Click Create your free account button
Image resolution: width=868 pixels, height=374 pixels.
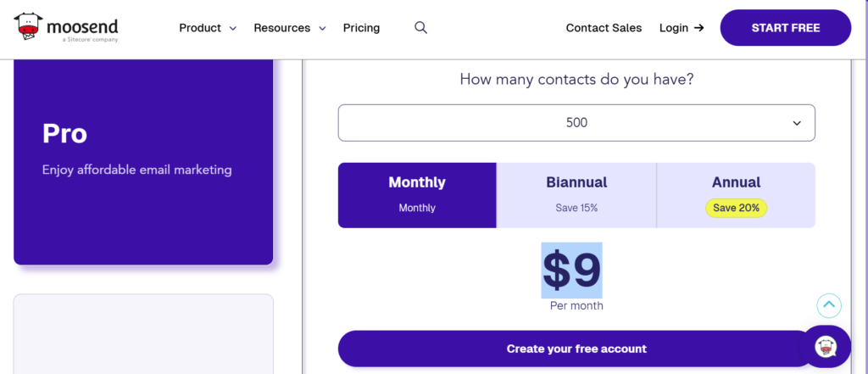pos(576,349)
